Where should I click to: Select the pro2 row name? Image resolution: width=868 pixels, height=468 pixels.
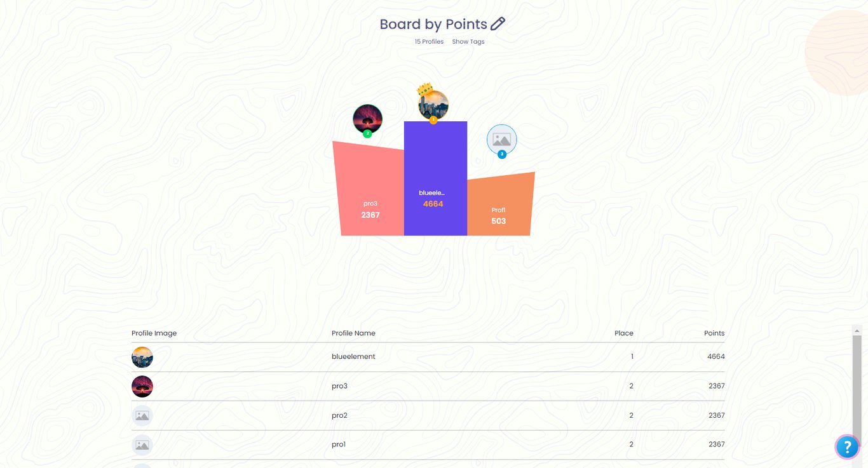pos(339,415)
